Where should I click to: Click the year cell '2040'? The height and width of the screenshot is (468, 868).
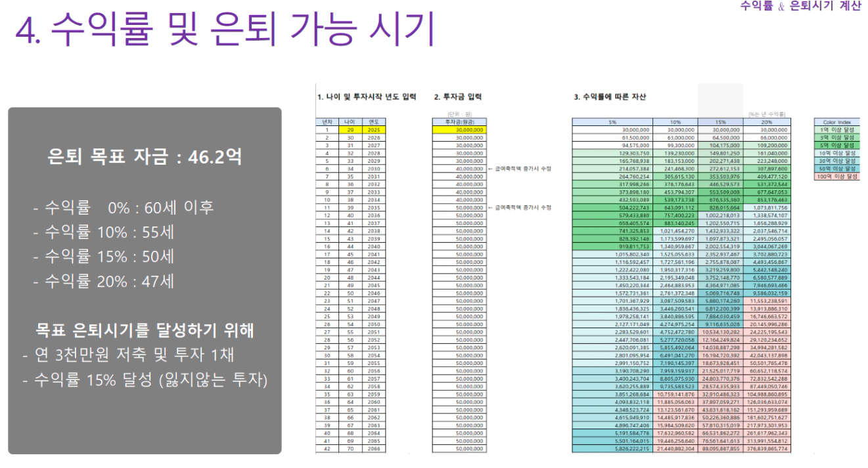point(375,246)
